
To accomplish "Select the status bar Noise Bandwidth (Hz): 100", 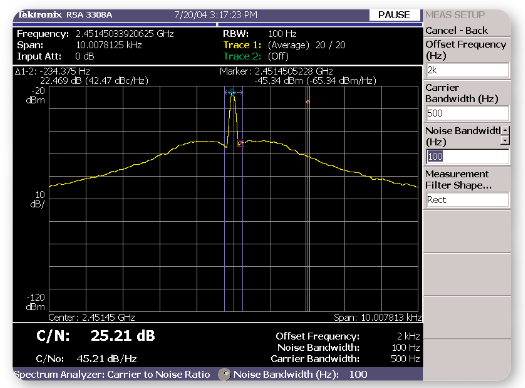I will (300, 374).
